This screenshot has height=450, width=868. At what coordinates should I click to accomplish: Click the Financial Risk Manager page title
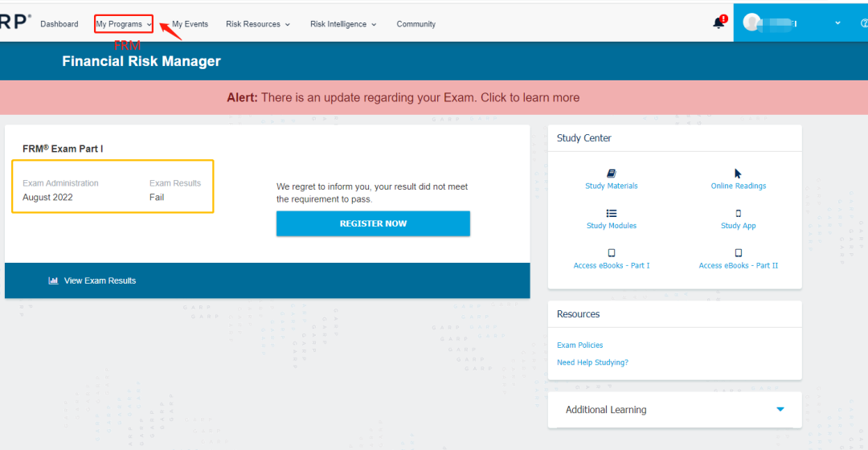point(141,61)
